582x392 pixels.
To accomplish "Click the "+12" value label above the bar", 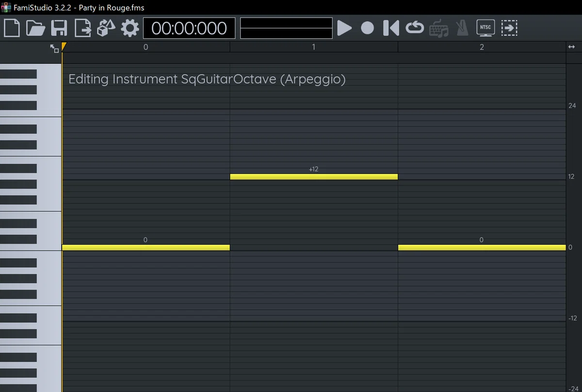I will (314, 169).
